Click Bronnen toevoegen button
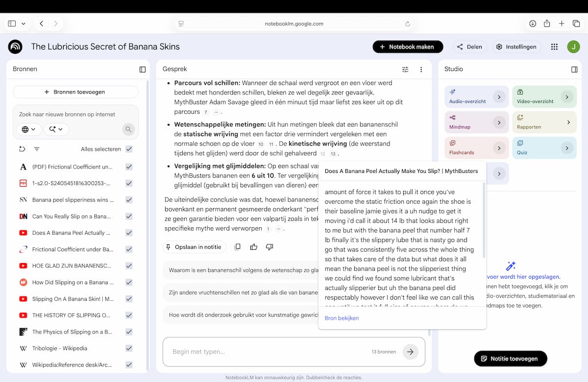Viewport: 588px width, 382px height. [75, 92]
